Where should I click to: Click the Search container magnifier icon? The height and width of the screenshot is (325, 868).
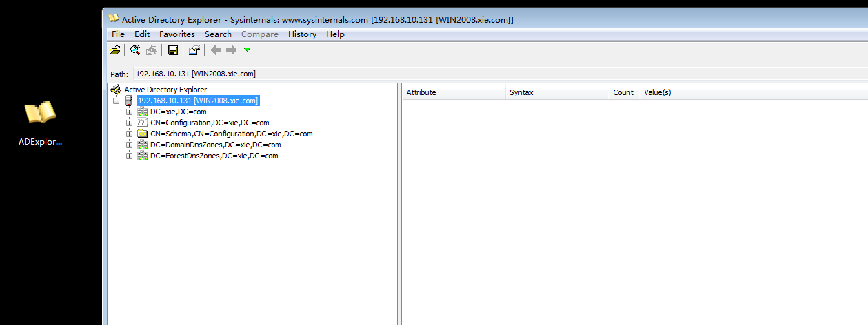(x=135, y=50)
